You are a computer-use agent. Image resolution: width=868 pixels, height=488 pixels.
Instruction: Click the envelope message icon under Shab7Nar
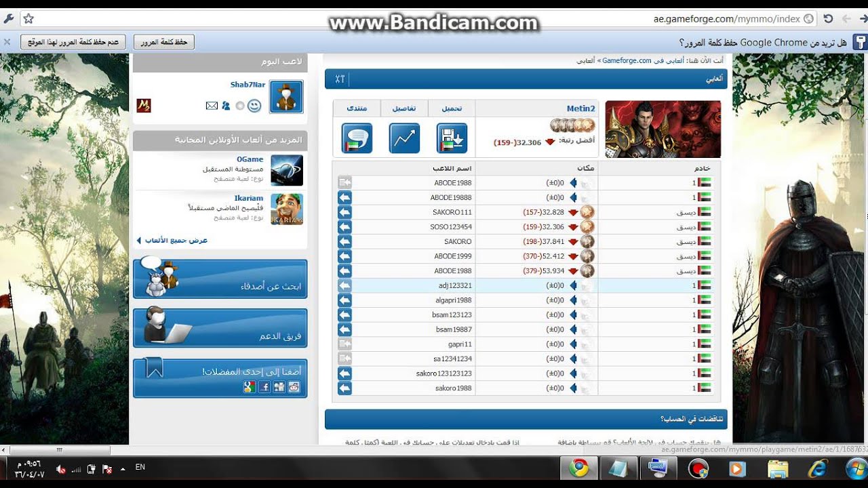point(212,106)
